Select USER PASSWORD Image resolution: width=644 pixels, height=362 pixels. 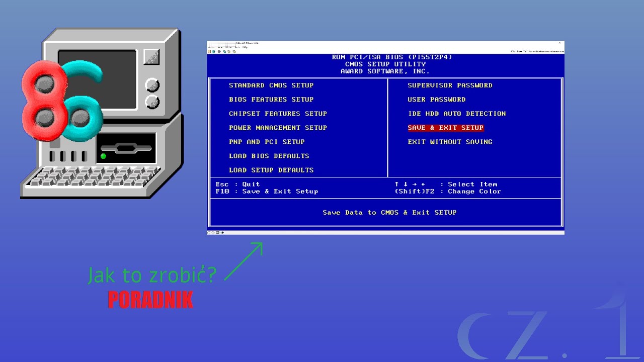437,100
